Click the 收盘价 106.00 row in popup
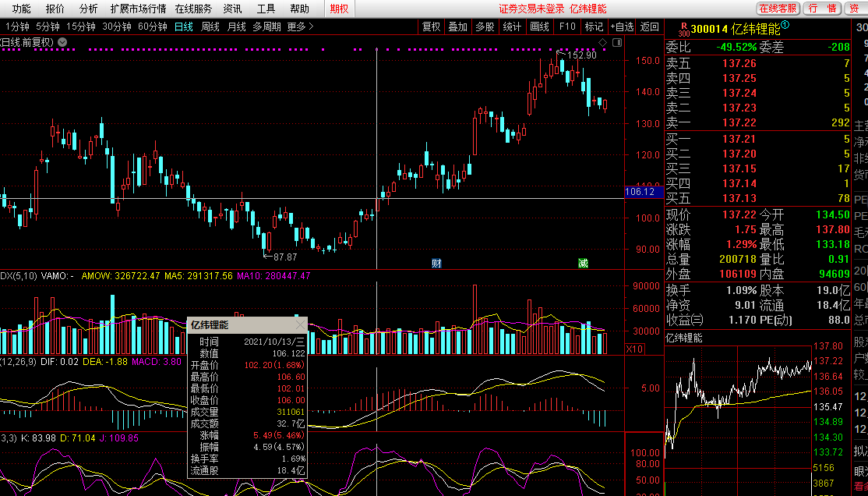The width and height of the screenshot is (868, 496). coord(248,400)
